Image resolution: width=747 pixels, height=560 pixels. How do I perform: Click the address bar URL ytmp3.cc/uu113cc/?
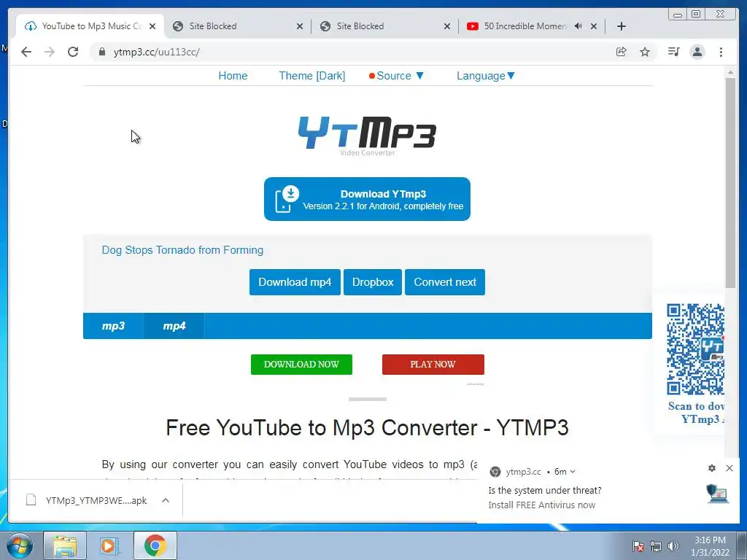[156, 52]
